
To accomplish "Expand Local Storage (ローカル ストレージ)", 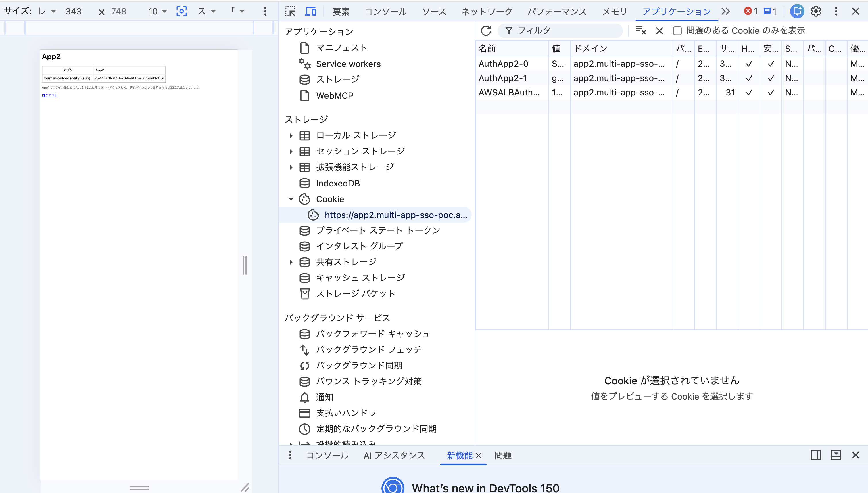I will pyautogui.click(x=291, y=136).
